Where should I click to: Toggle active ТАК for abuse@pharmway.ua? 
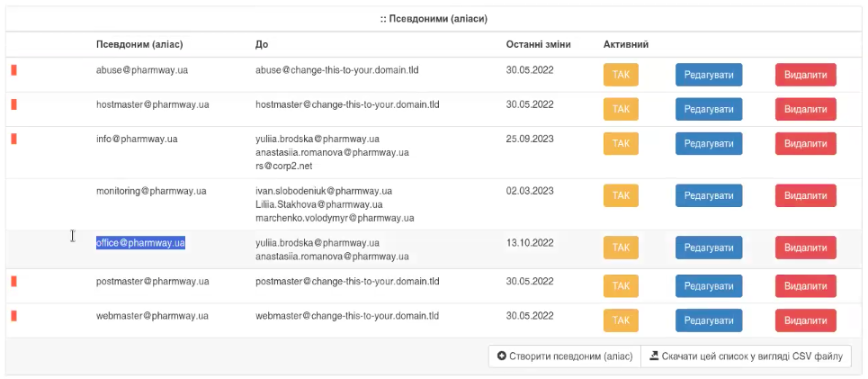click(x=621, y=75)
